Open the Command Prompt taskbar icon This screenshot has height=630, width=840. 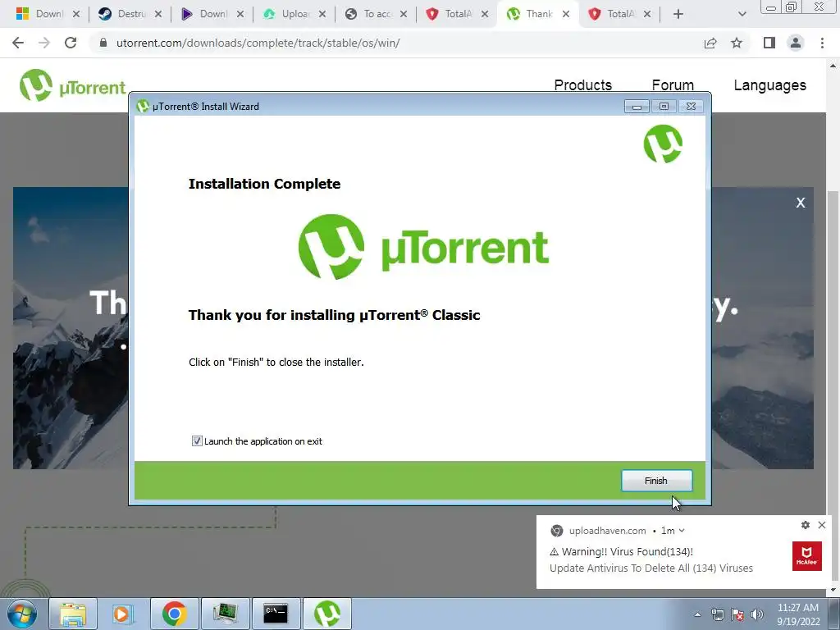(276, 614)
